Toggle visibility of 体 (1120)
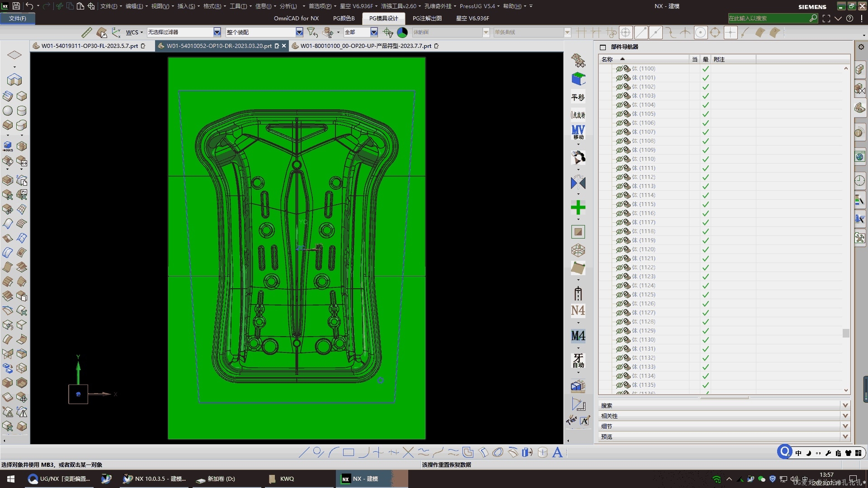The width and height of the screenshot is (868, 488). (x=619, y=249)
